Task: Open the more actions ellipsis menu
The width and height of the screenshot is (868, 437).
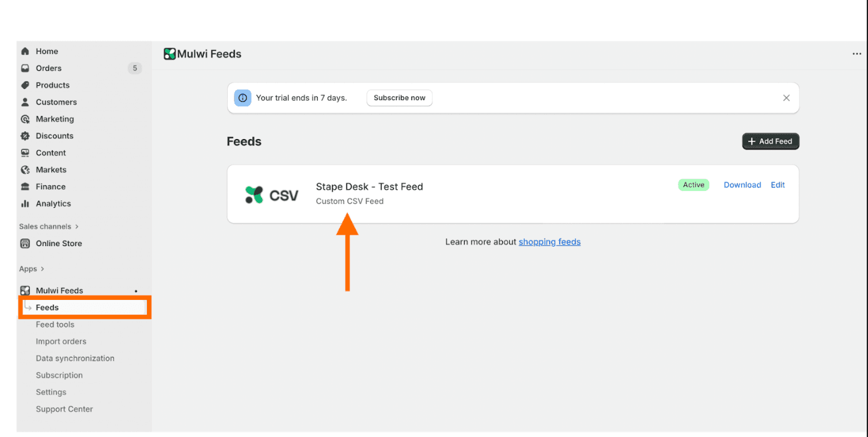Action: [x=856, y=54]
